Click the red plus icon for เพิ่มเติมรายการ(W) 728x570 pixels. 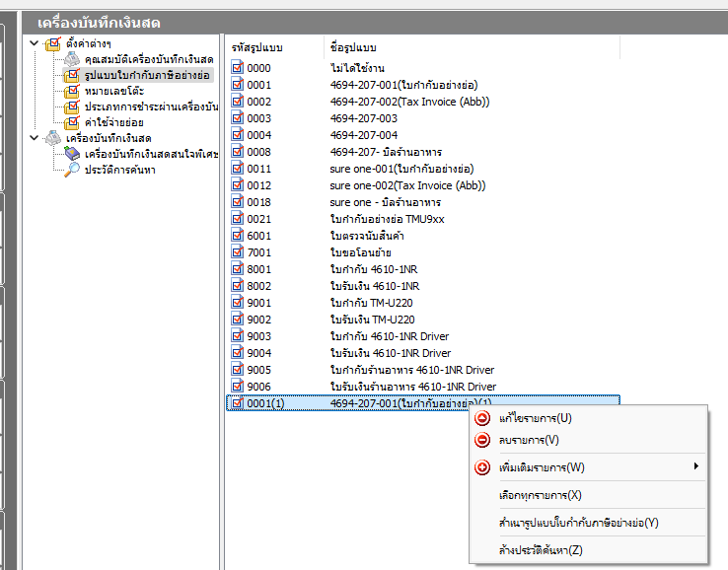(482, 467)
